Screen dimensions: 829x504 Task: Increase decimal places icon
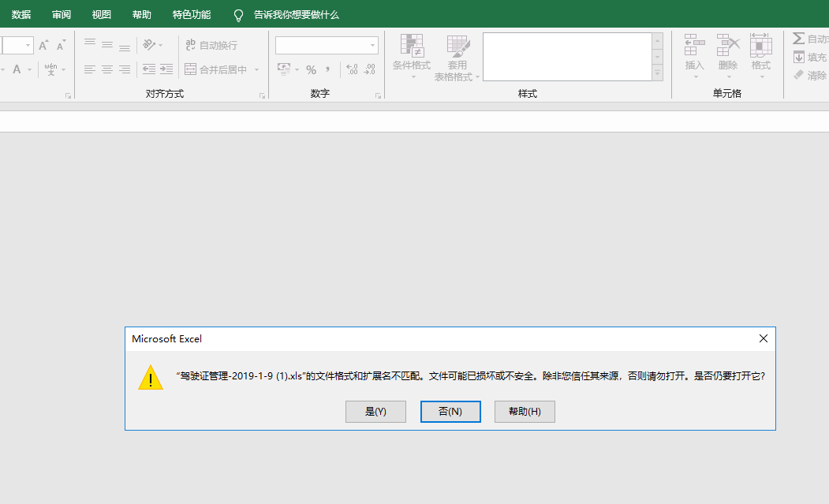pyautogui.click(x=352, y=69)
